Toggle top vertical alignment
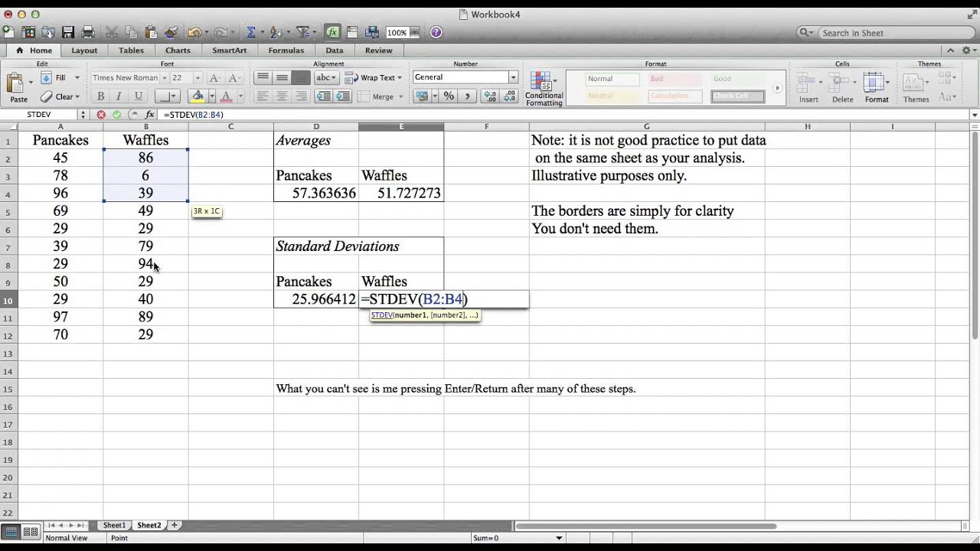 (263, 77)
